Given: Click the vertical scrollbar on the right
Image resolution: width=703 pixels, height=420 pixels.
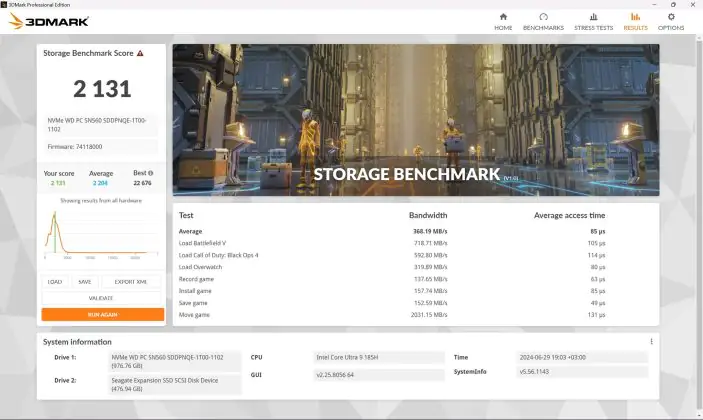Looking at the screenshot, I should [x=699, y=226].
